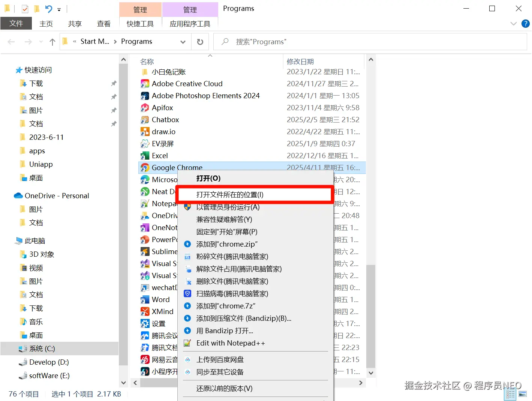Select the 网易云音乐 shortcut icon

(145, 359)
